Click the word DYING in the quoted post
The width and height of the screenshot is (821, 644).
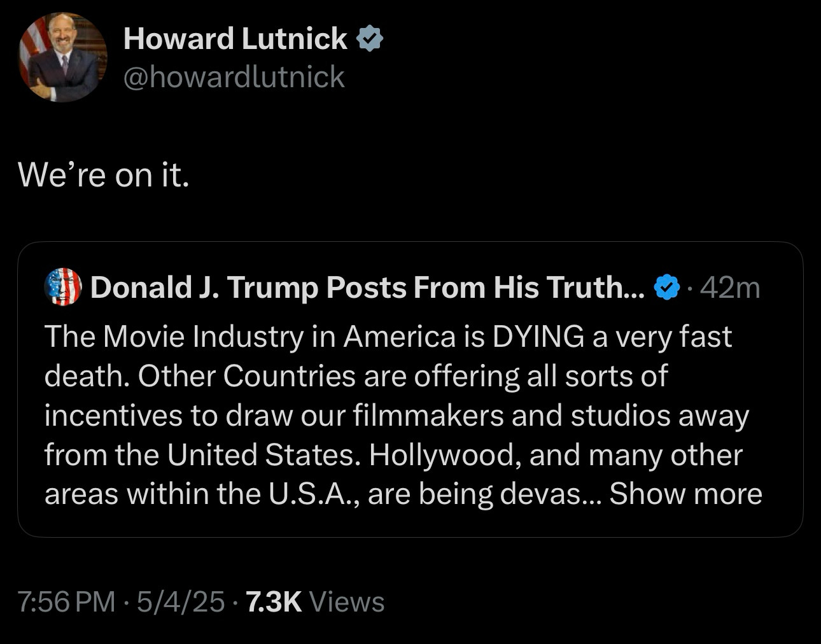click(538, 337)
